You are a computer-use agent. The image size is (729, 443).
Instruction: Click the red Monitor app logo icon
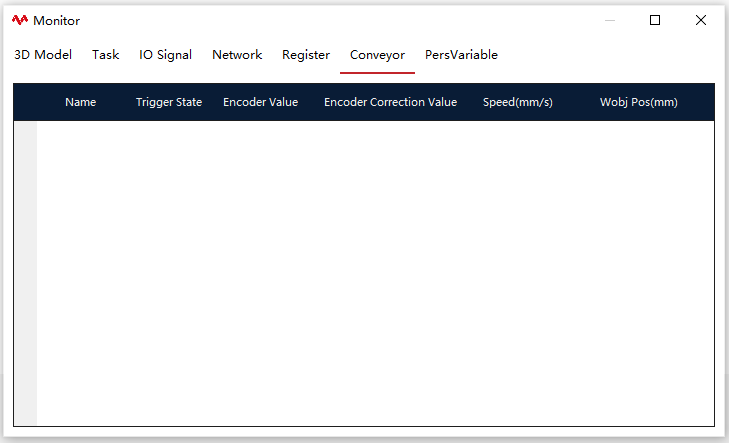(20, 20)
